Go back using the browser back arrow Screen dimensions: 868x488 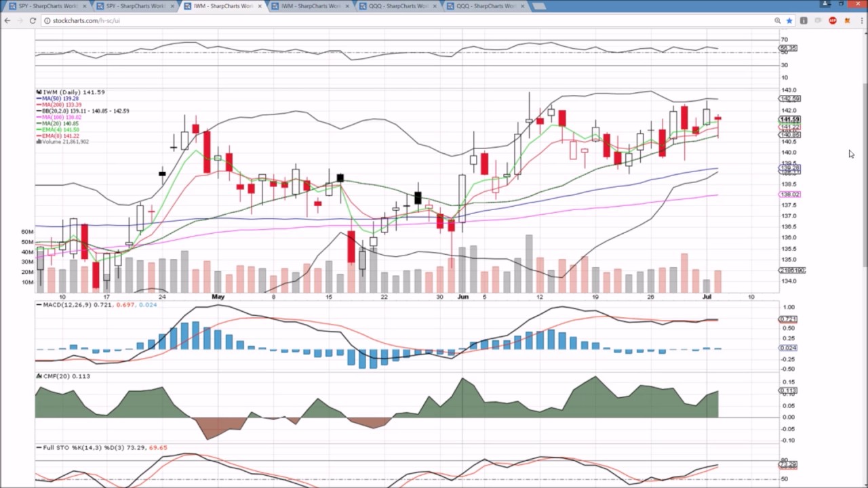[7, 20]
